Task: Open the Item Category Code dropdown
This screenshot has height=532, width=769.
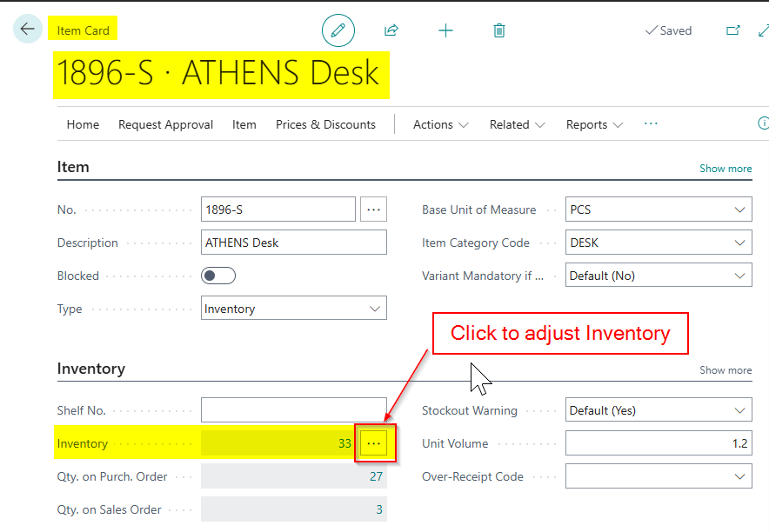Action: 739,243
